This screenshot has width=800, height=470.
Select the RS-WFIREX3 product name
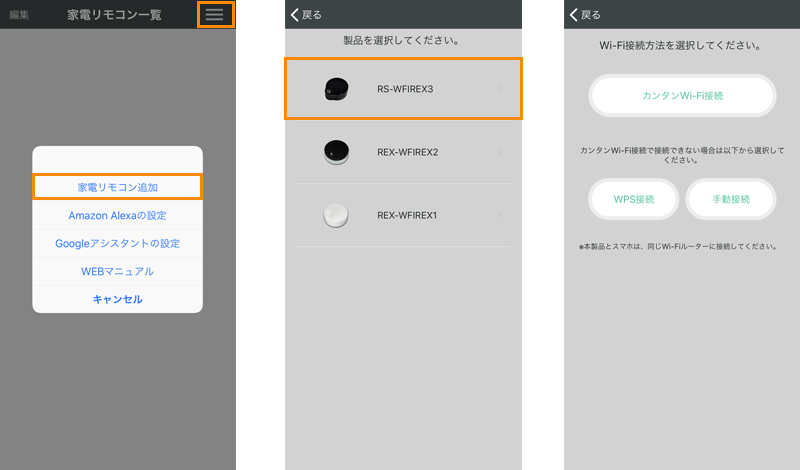coord(405,89)
